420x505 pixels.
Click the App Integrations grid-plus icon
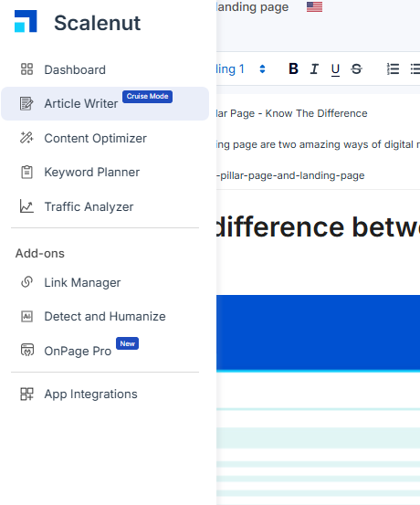click(26, 394)
